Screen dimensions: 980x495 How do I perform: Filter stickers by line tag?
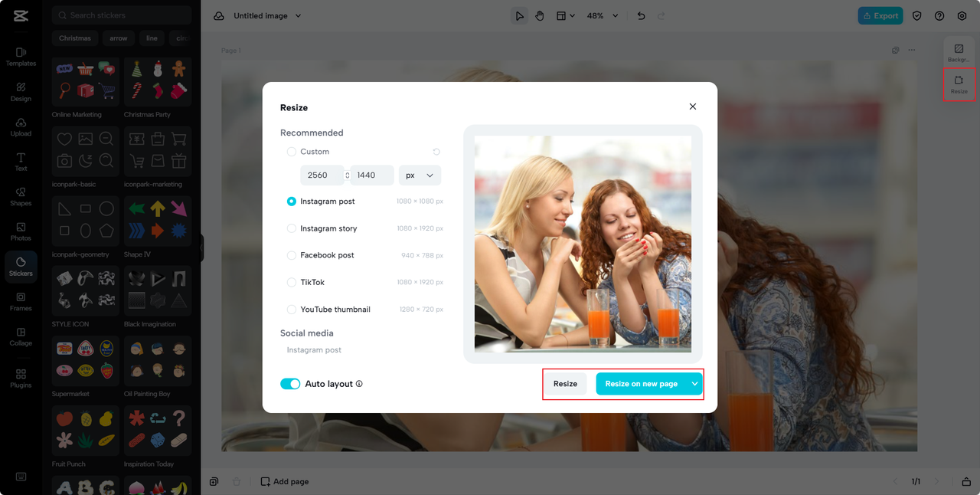click(152, 38)
